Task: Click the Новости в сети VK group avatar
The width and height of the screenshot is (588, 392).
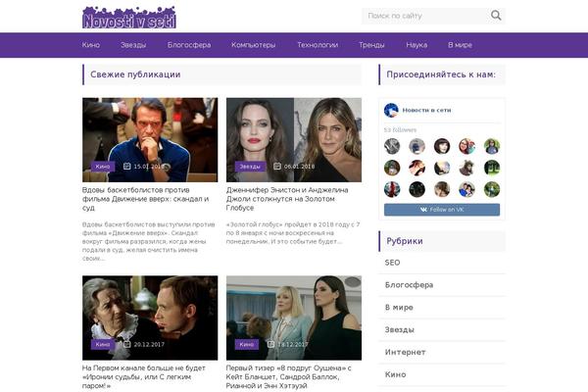Action: point(391,111)
